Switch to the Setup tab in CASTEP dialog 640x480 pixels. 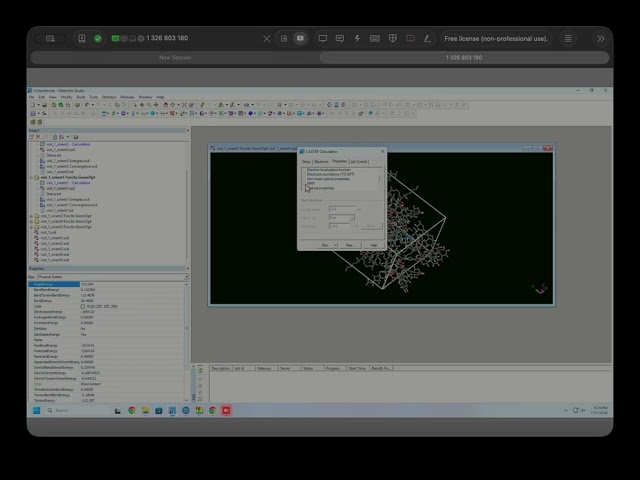coord(306,162)
